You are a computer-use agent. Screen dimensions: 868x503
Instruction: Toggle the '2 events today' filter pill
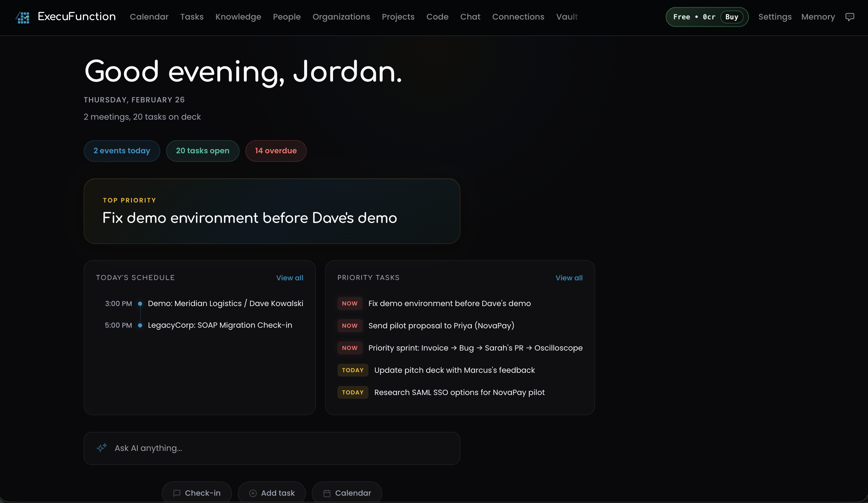tap(122, 151)
